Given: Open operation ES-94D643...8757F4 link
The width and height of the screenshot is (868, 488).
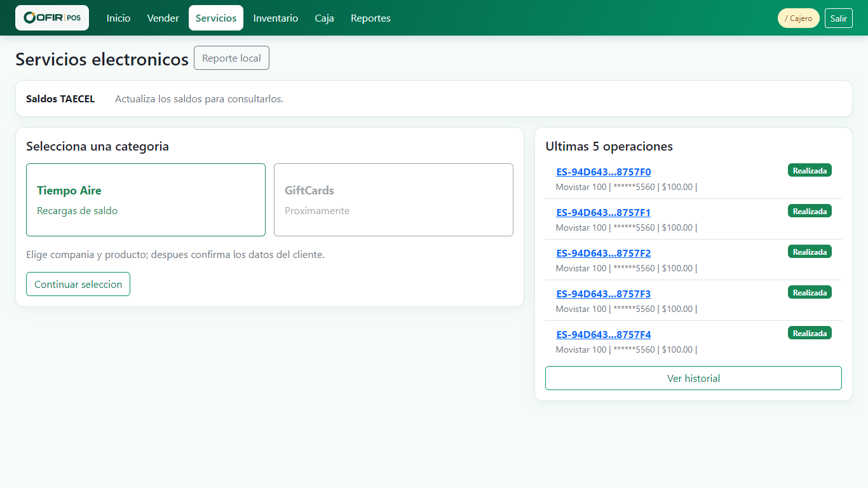Looking at the screenshot, I should coord(604,334).
